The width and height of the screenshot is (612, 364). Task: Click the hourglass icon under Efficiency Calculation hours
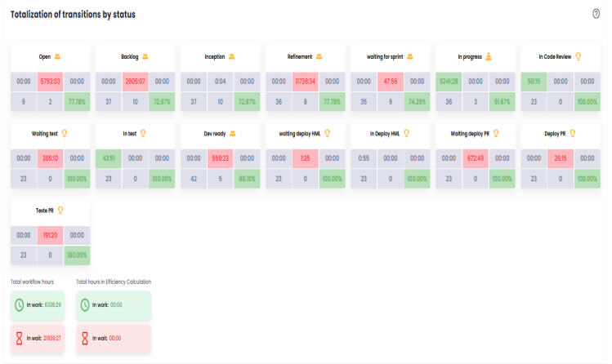coord(85,337)
